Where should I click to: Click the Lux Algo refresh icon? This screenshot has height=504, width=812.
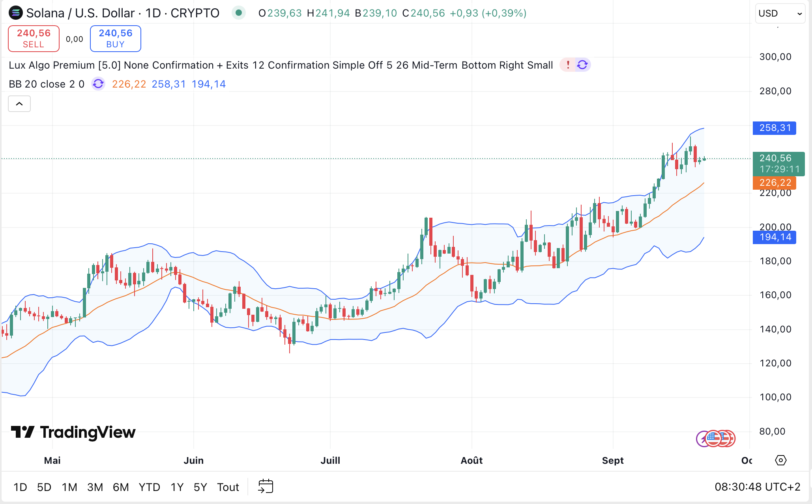[x=582, y=65]
